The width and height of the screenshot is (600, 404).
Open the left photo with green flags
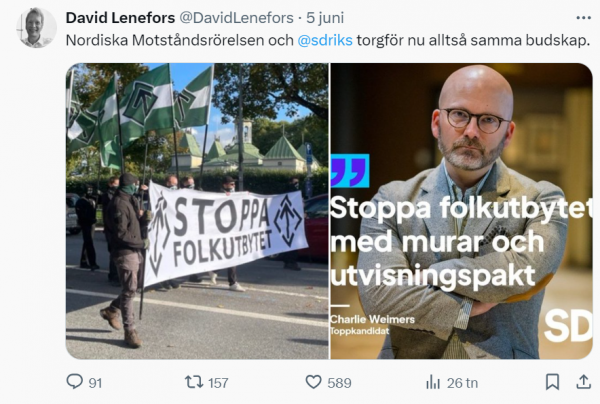tap(197, 211)
